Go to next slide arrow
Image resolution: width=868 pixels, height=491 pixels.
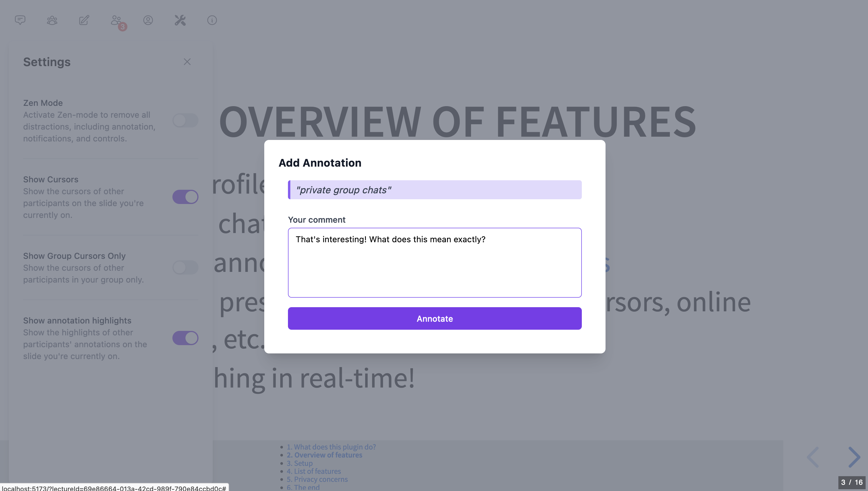point(854,457)
